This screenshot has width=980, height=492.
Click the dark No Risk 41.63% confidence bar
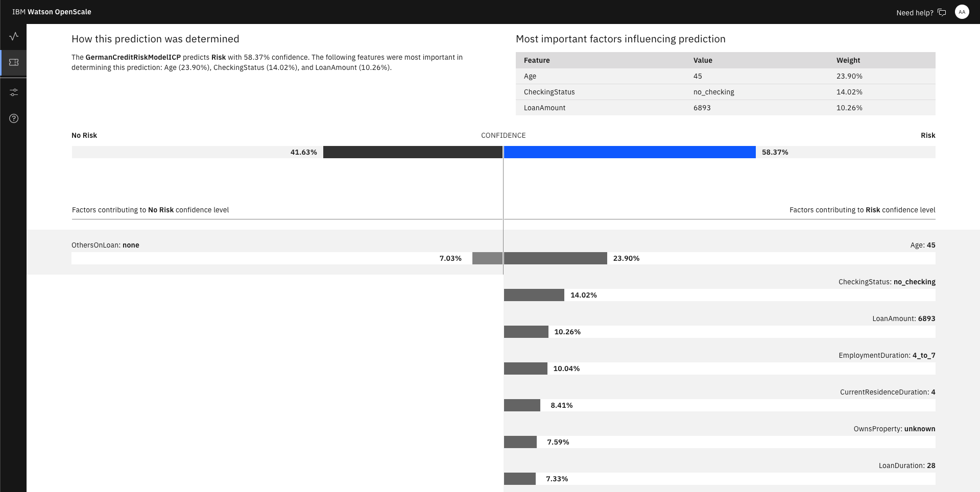(x=413, y=152)
